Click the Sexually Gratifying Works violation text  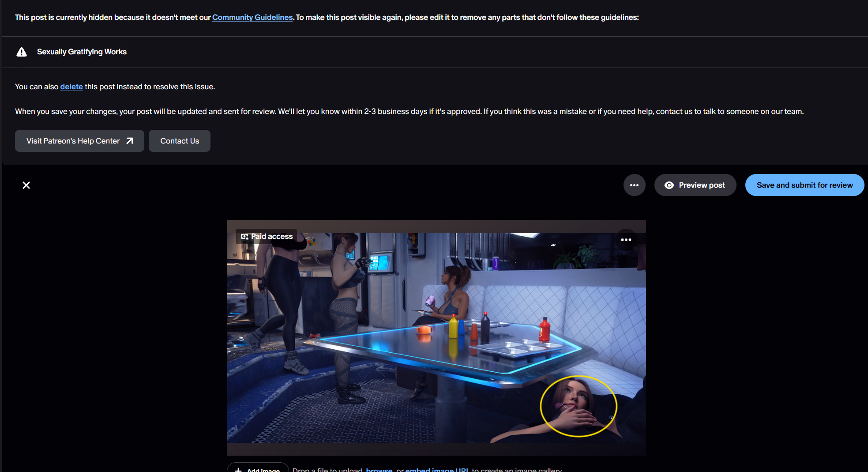[82, 52]
